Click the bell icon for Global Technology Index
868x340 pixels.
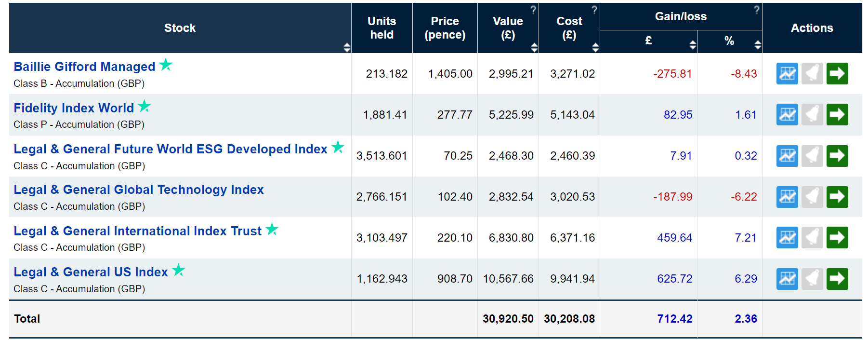[812, 197]
